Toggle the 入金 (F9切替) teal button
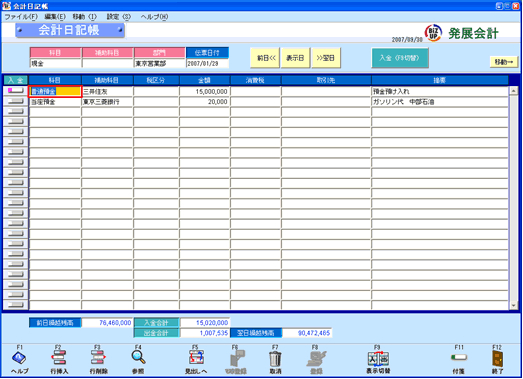The width and height of the screenshot is (523, 379). click(x=400, y=58)
